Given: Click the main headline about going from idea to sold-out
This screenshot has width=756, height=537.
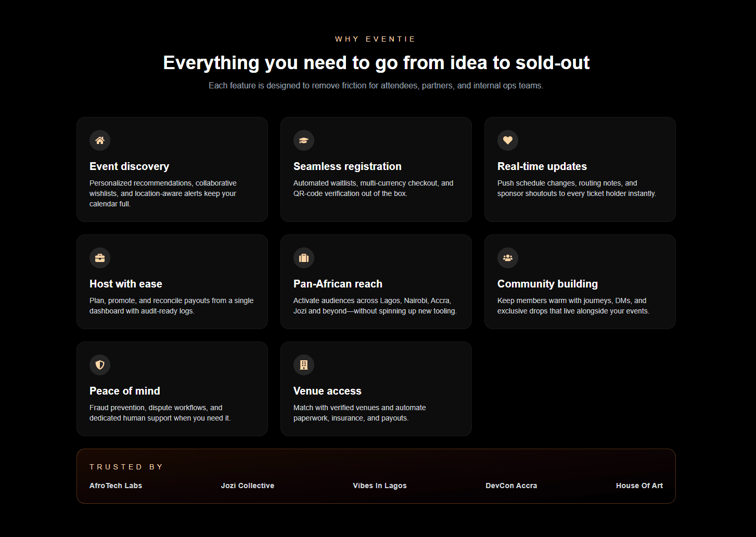Looking at the screenshot, I should pyautogui.click(x=376, y=62).
